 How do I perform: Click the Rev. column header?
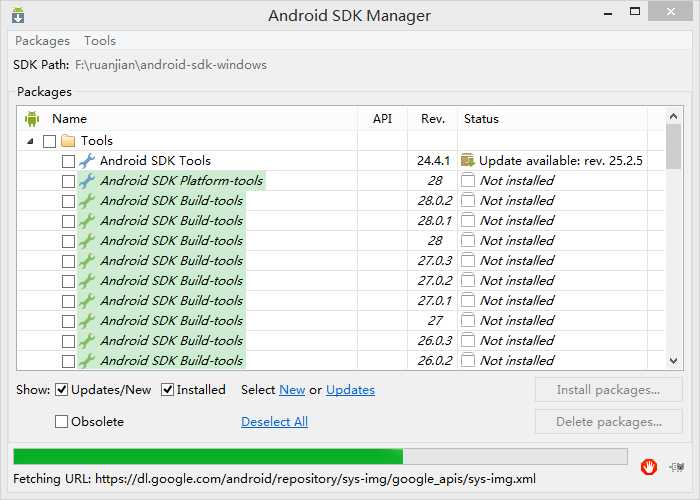pos(433,119)
